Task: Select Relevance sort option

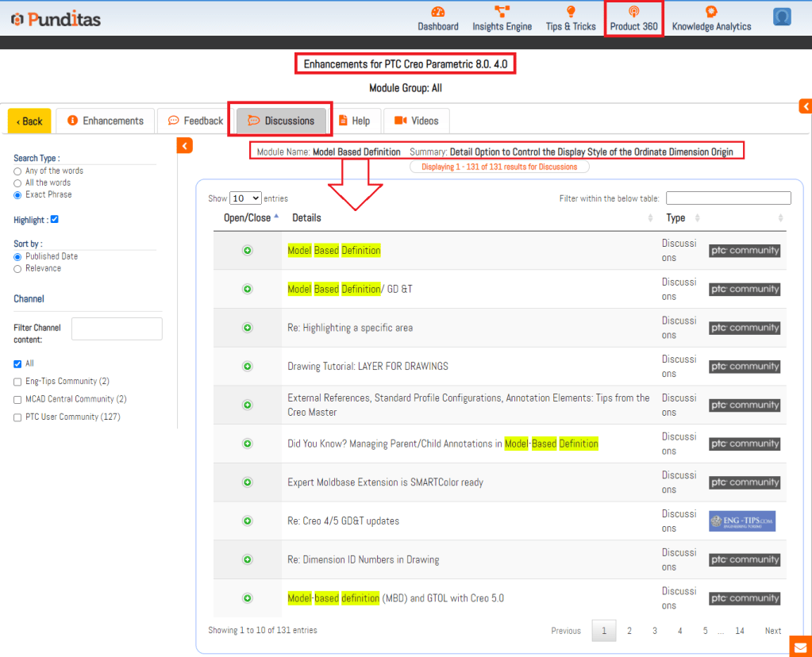Action: 17,269
